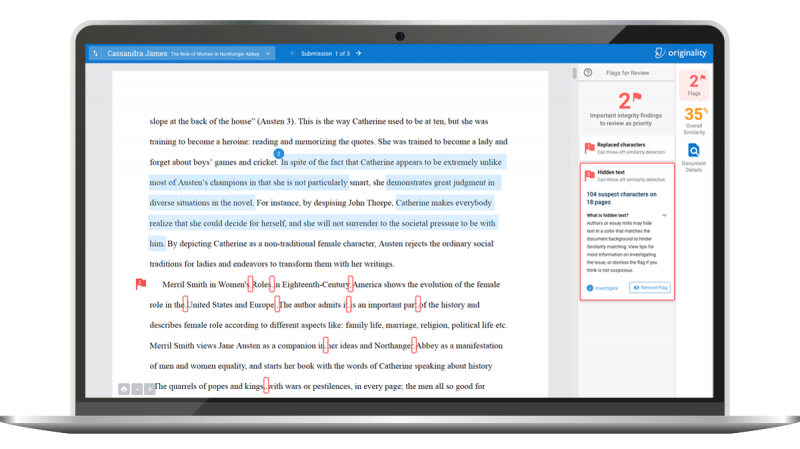Go to the previous submission arrow
This screenshot has height=449, width=800.
click(x=292, y=53)
